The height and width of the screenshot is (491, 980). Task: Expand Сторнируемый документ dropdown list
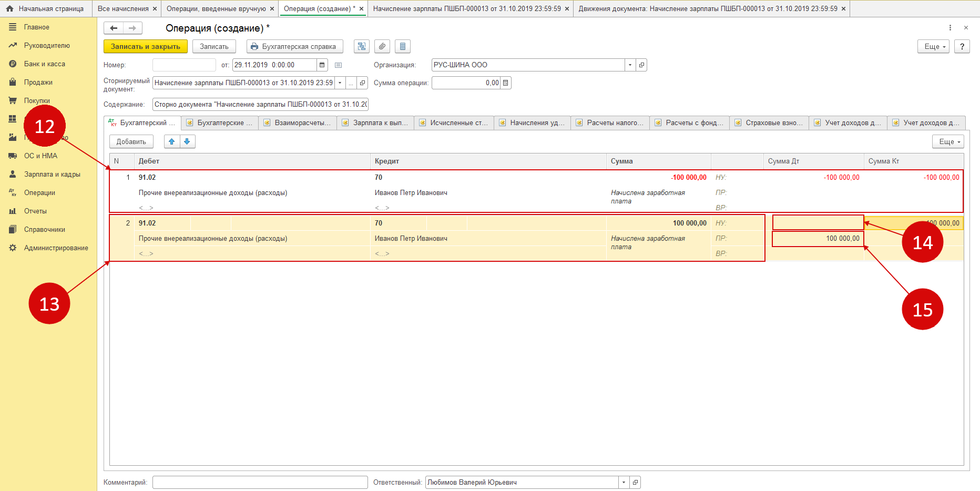(340, 83)
